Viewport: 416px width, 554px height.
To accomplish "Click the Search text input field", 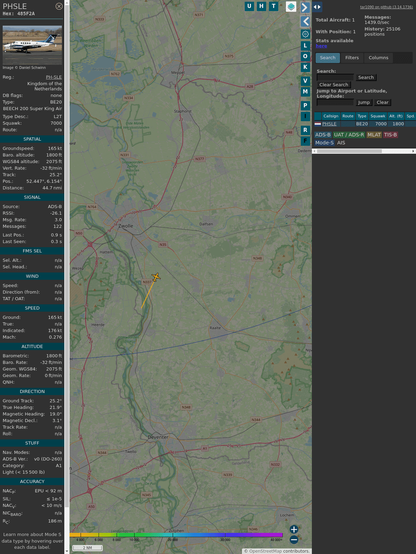I will (335, 77).
